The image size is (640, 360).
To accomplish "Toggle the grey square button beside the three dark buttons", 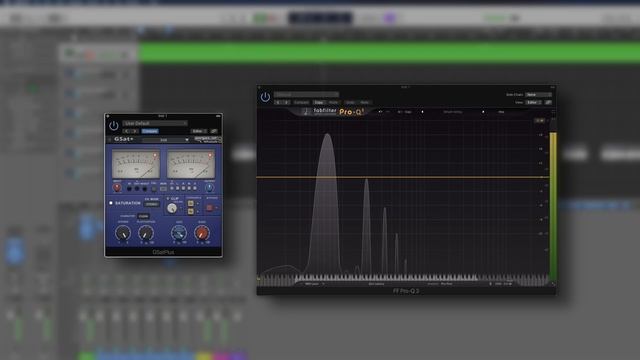I will click(154, 189).
